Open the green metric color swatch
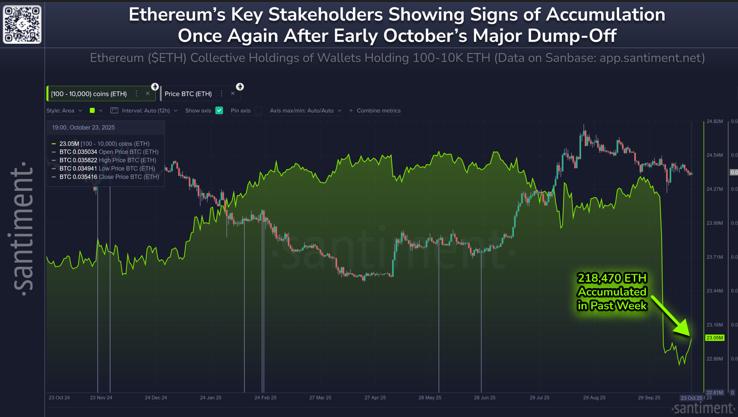The width and height of the screenshot is (738, 417). [x=93, y=111]
